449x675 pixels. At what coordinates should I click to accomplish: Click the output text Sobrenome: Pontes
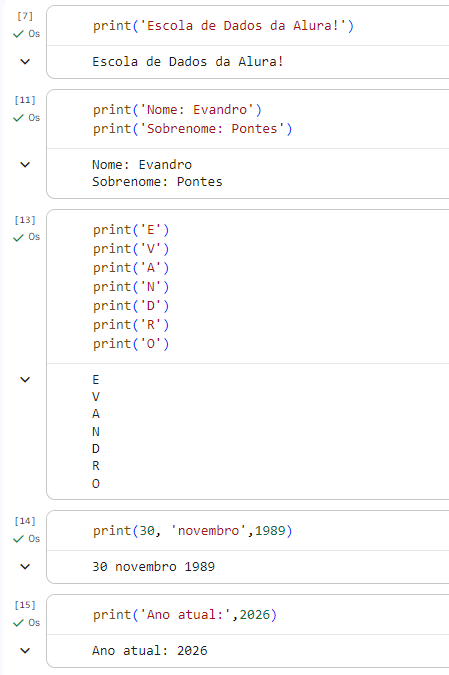pyautogui.click(x=157, y=182)
